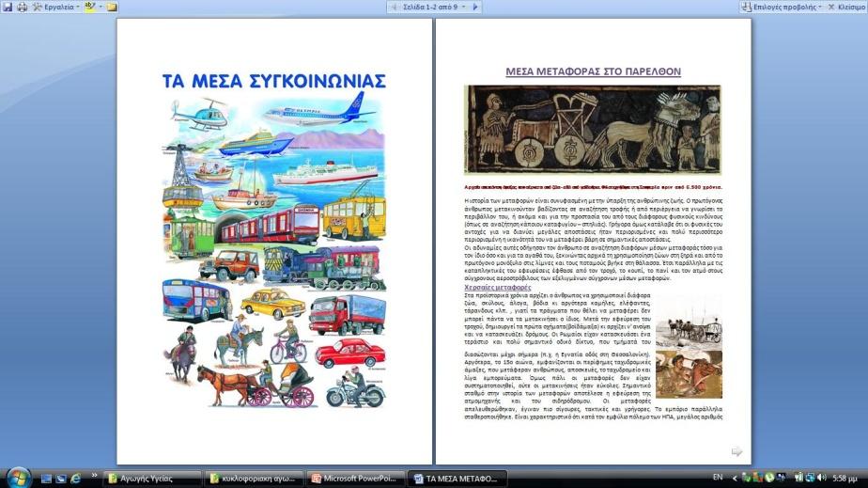Click the EN language indicator
Image resolution: width=868 pixels, height=488 pixels.
point(718,478)
